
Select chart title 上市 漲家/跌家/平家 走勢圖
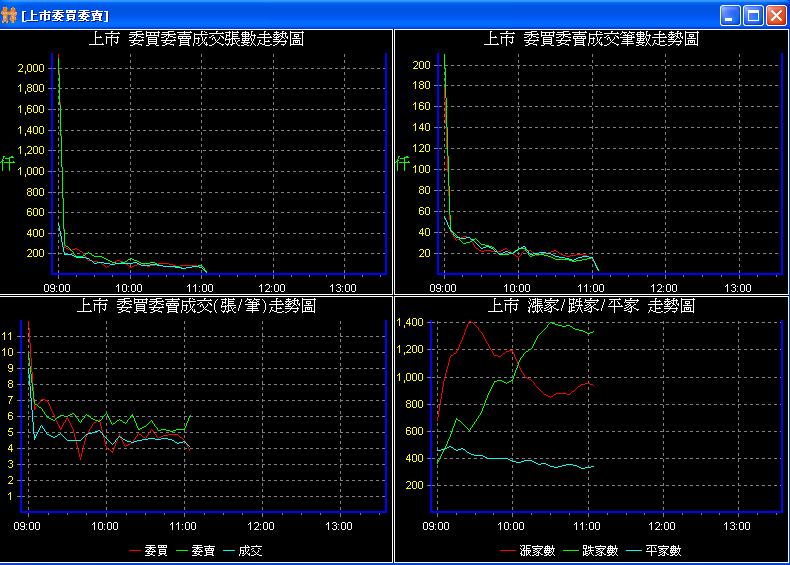(x=591, y=306)
